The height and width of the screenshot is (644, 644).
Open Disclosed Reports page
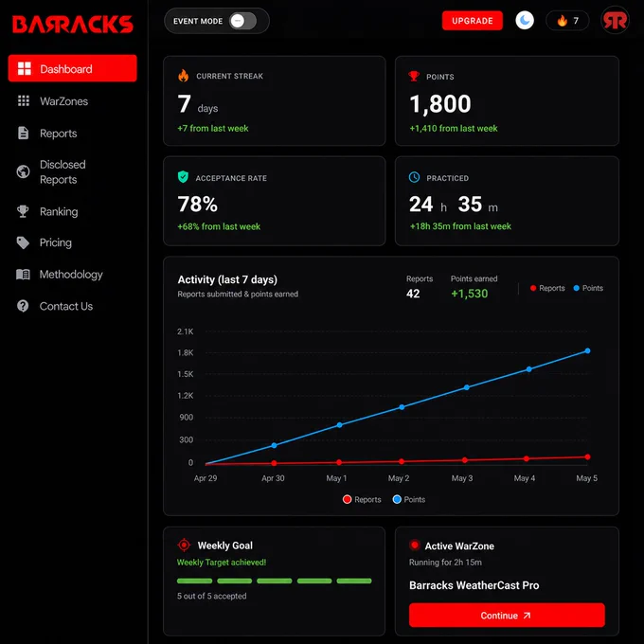[x=63, y=171]
